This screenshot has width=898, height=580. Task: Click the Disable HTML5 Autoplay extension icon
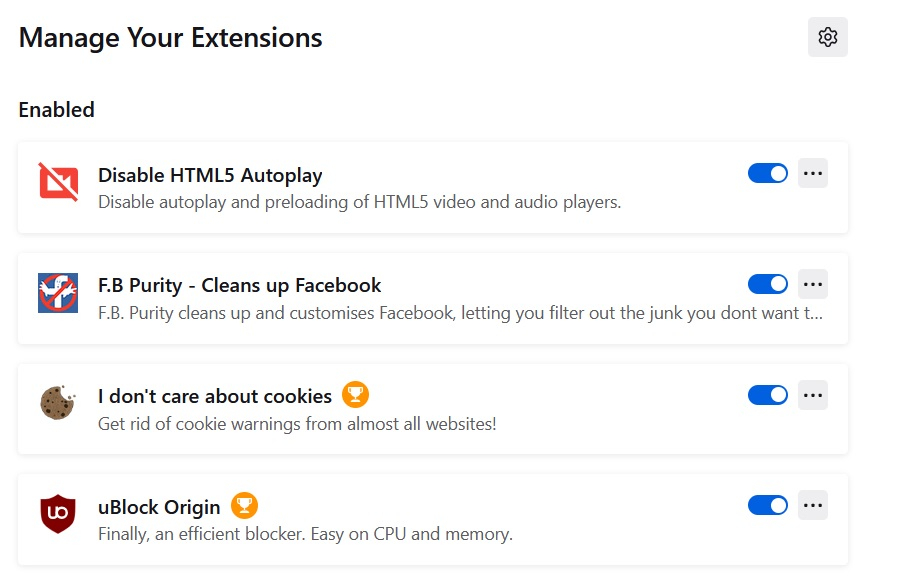pos(58,183)
